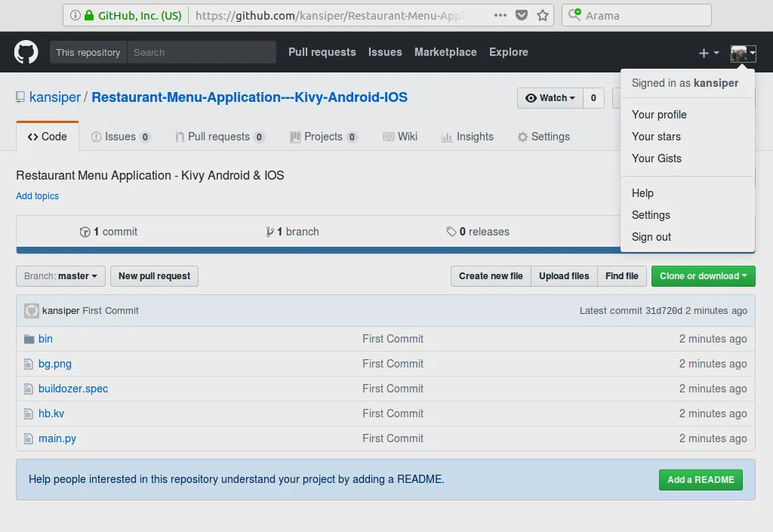Screen dimensions: 773x532
Task: Bookmark this page with the star icon
Action: tap(543, 15)
